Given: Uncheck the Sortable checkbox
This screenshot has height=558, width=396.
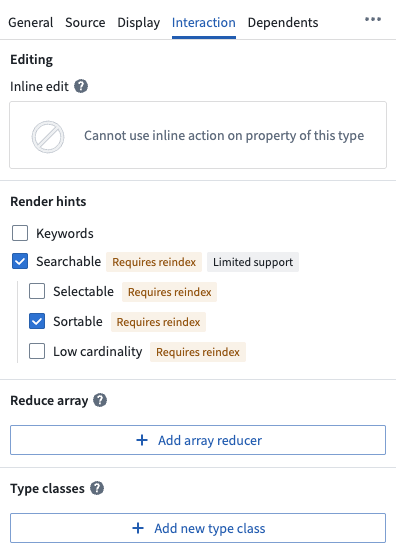Looking at the screenshot, I should (37, 321).
